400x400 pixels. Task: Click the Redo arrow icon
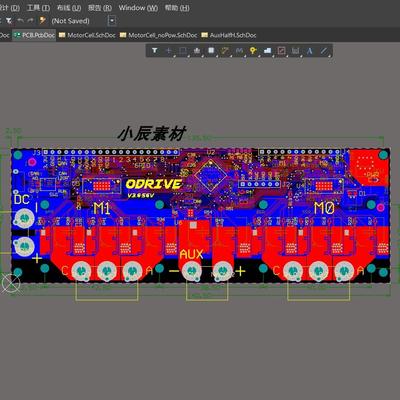[31, 21]
